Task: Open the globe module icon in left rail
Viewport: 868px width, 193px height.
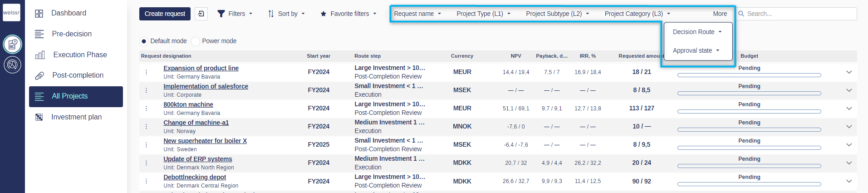Action: pyautogui.click(x=12, y=64)
